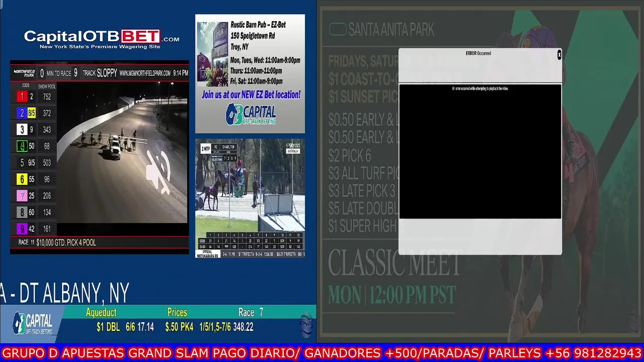Click the 'MIN TO RACE' label

(59, 73)
